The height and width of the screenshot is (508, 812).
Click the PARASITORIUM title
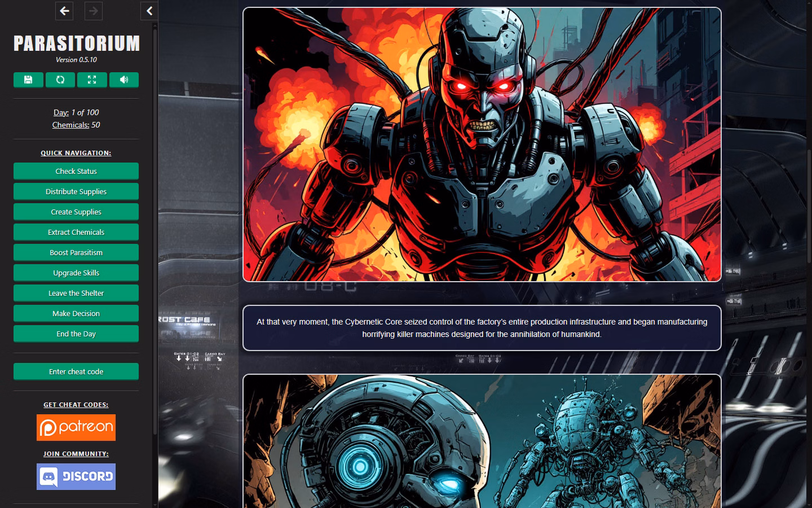pyautogui.click(x=76, y=43)
